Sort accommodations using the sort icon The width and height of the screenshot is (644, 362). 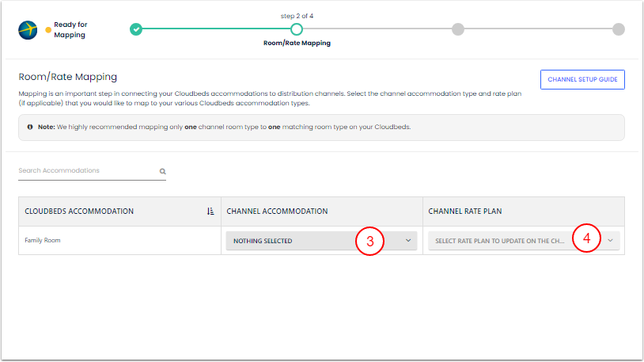[210, 211]
